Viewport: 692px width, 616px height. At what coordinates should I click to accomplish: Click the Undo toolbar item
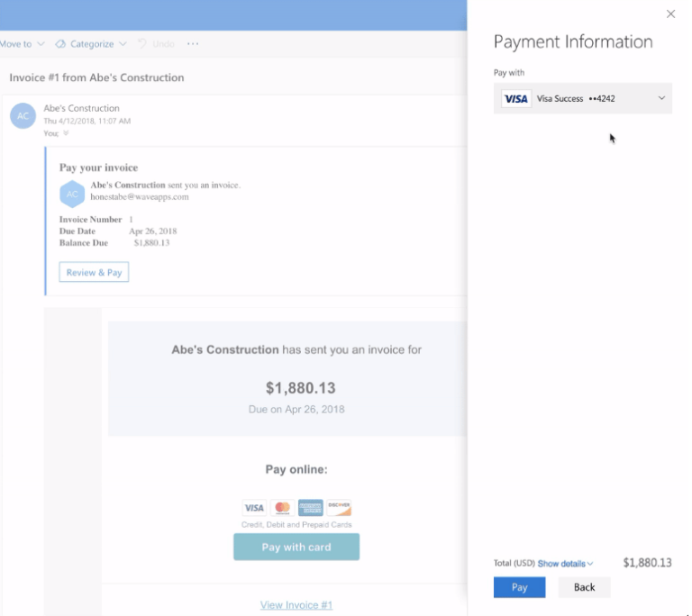click(156, 44)
